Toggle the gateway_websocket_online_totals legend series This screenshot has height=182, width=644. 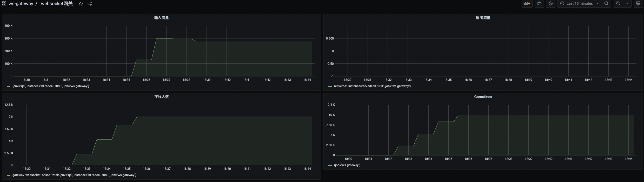[x=74, y=175]
